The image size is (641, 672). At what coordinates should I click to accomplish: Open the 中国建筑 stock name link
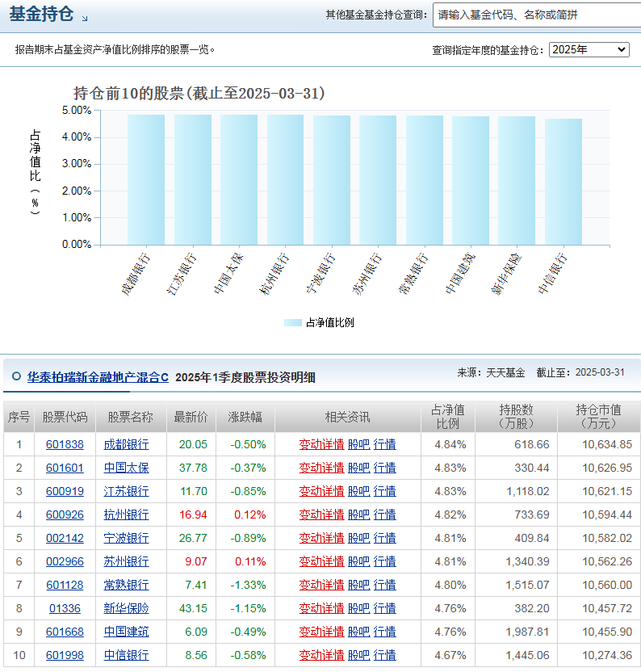point(127,632)
